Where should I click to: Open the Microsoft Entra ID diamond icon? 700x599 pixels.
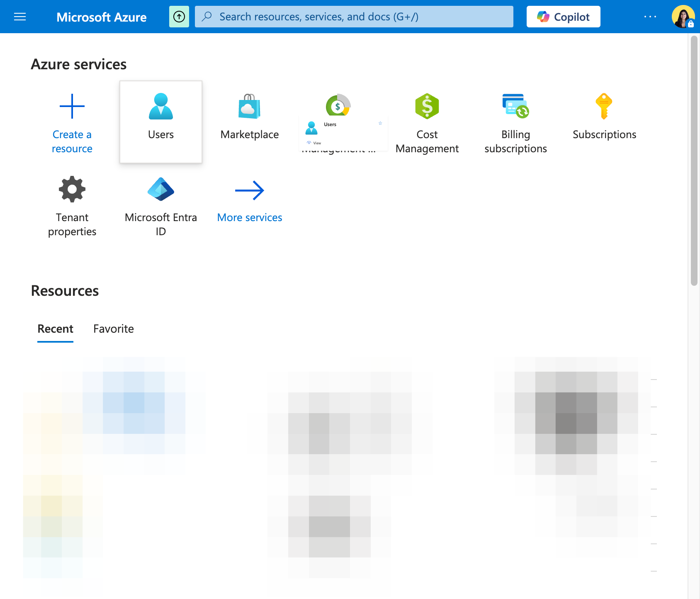pos(161,189)
